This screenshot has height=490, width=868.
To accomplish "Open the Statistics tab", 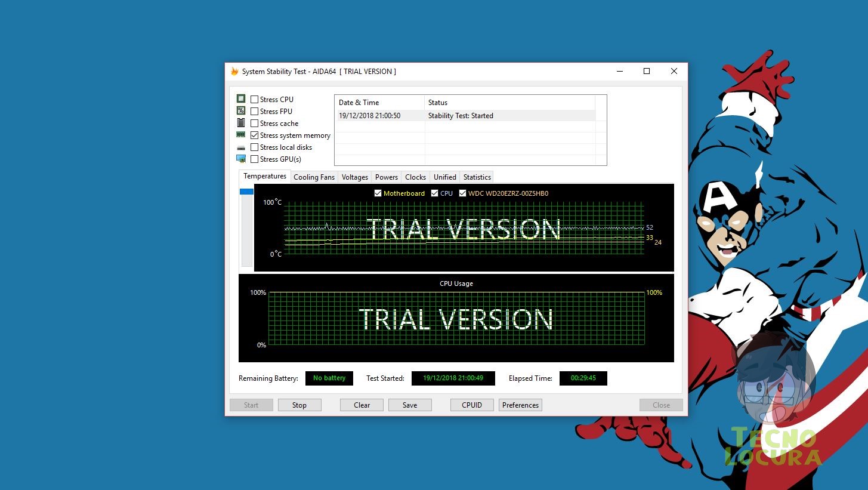I will [477, 177].
